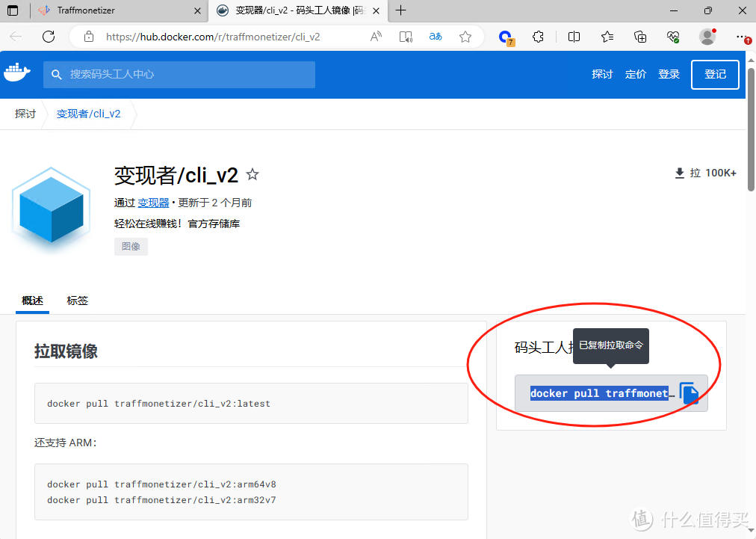Open the Favorites list
This screenshot has width=756, height=539.
pos(607,37)
